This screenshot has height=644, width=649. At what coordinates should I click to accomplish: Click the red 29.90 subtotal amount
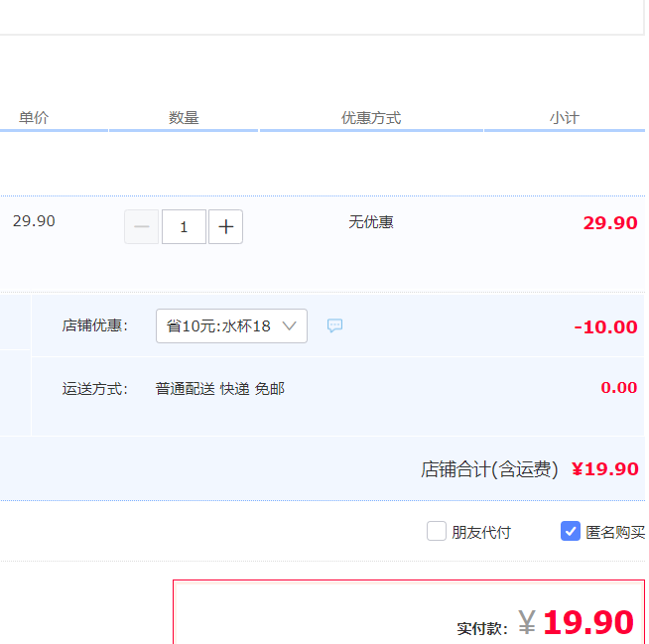[610, 222]
